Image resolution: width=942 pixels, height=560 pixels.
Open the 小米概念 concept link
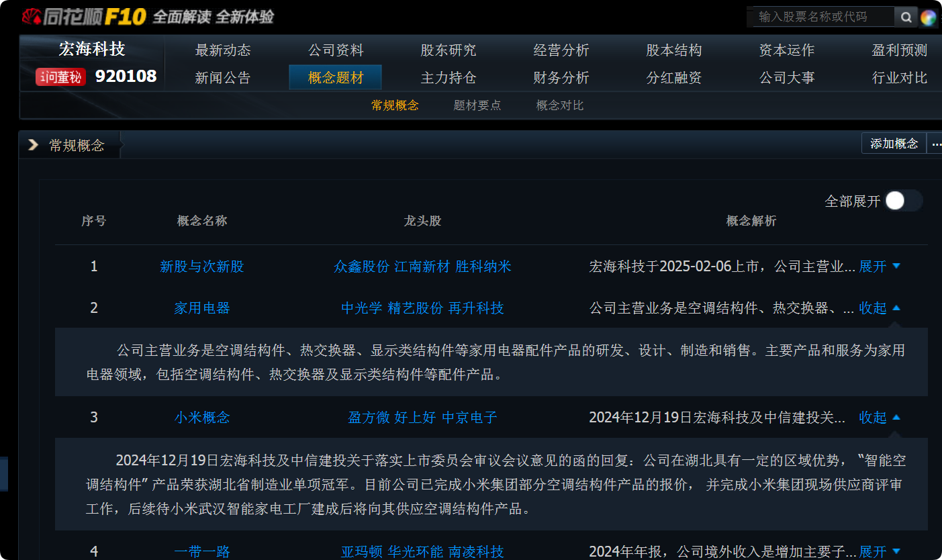click(x=202, y=418)
